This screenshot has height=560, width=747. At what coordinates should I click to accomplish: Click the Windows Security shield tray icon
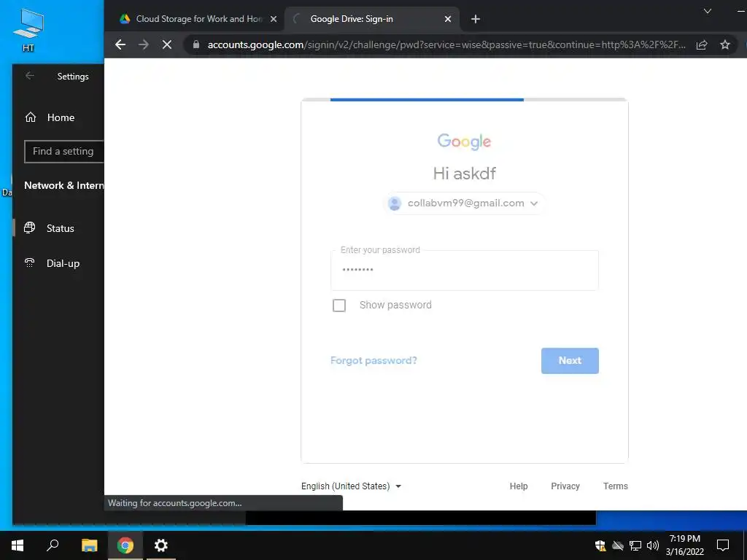point(600,545)
